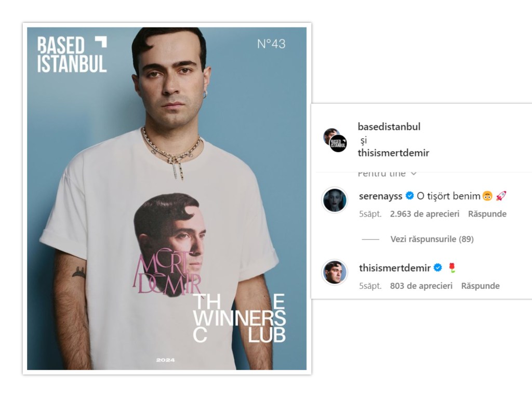Click the Based Istanbul corner logo mark
The height and width of the screenshot is (399, 532).
coord(101,42)
